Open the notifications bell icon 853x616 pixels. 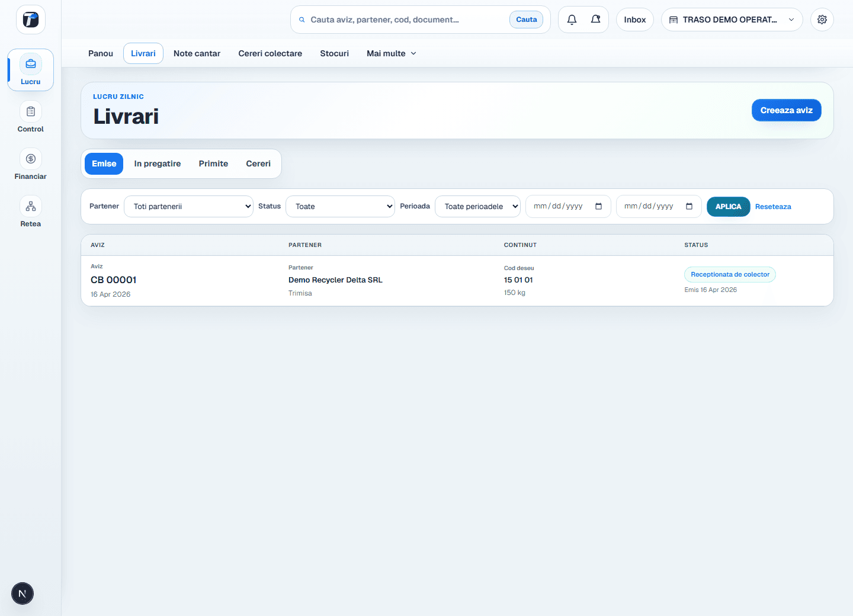click(x=572, y=20)
